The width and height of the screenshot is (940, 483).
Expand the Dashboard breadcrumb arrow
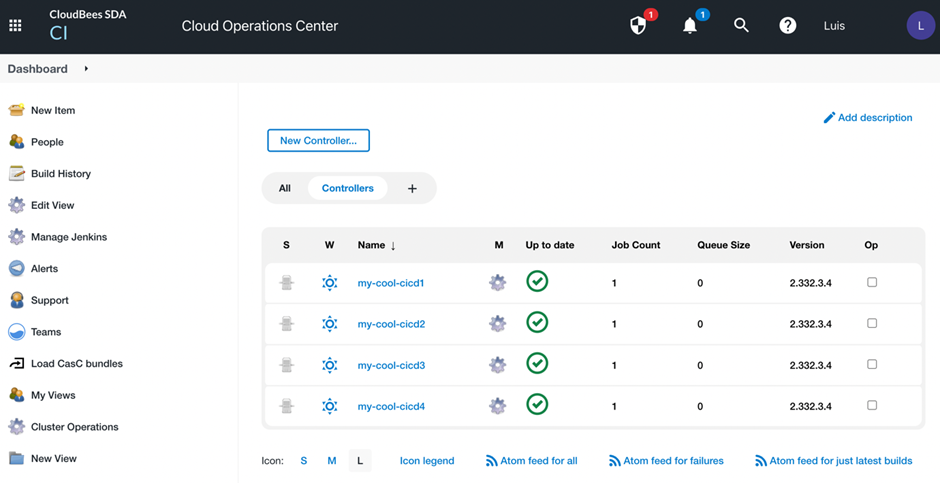coord(86,69)
